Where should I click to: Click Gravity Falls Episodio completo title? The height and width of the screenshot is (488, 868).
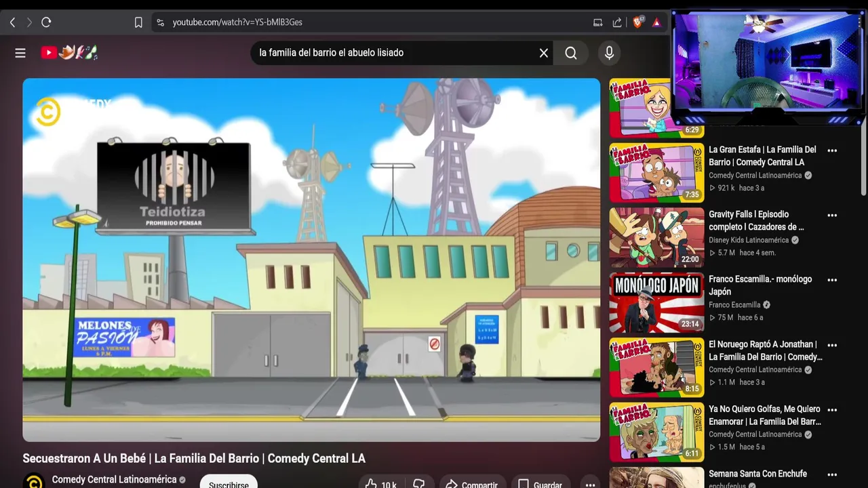[x=756, y=220]
